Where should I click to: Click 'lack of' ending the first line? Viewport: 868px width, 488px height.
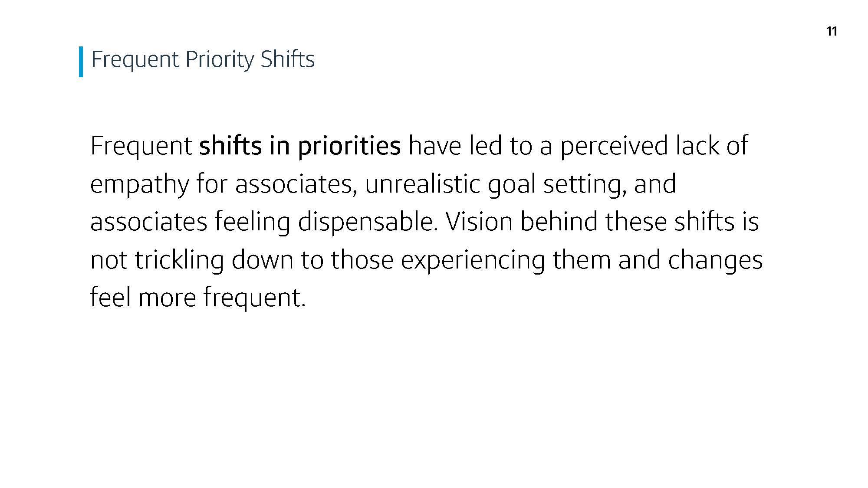(712, 145)
